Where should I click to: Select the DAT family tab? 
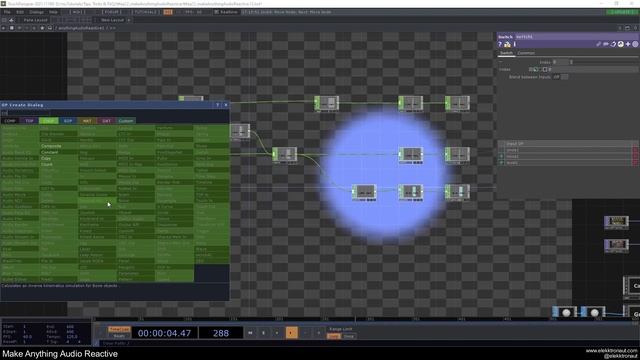pyautogui.click(x=106, y=121)
